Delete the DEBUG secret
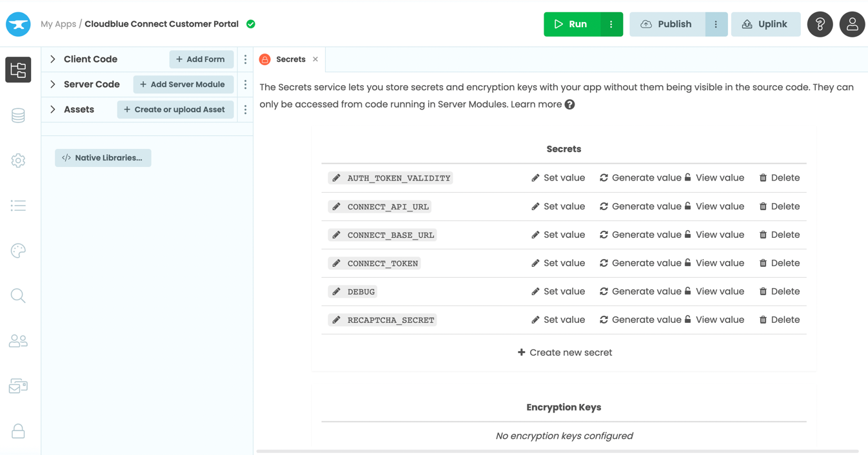868x455 pixels. click(779, 291)
